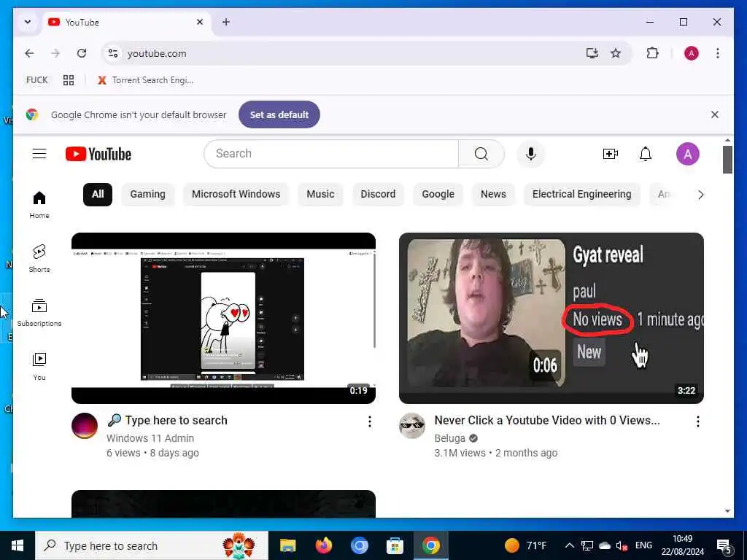The width and height of the screenshot is (747, 560).
Task: Open the taskbar clock and date
Action: tap(682, 545)
